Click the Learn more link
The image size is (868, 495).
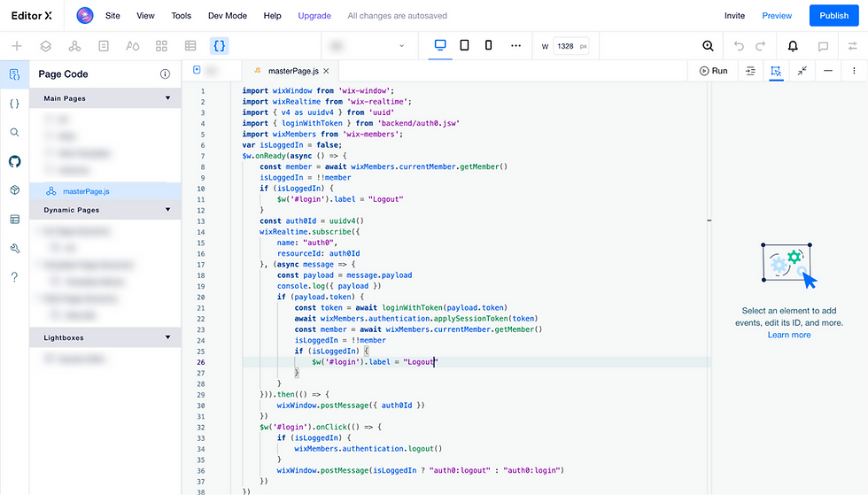coord(789,335)
